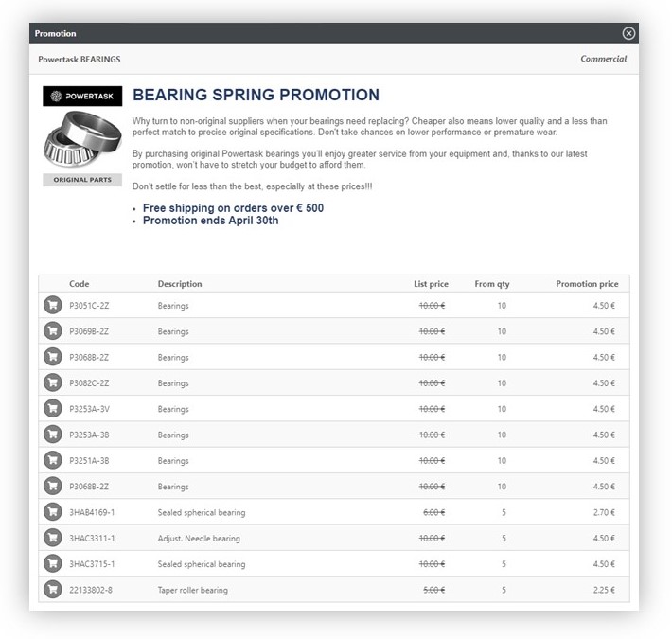Image resolution: width=672 pixels, height=639 pixels.
Task: Sort by Promotion price column header
Action: point(587,284)
